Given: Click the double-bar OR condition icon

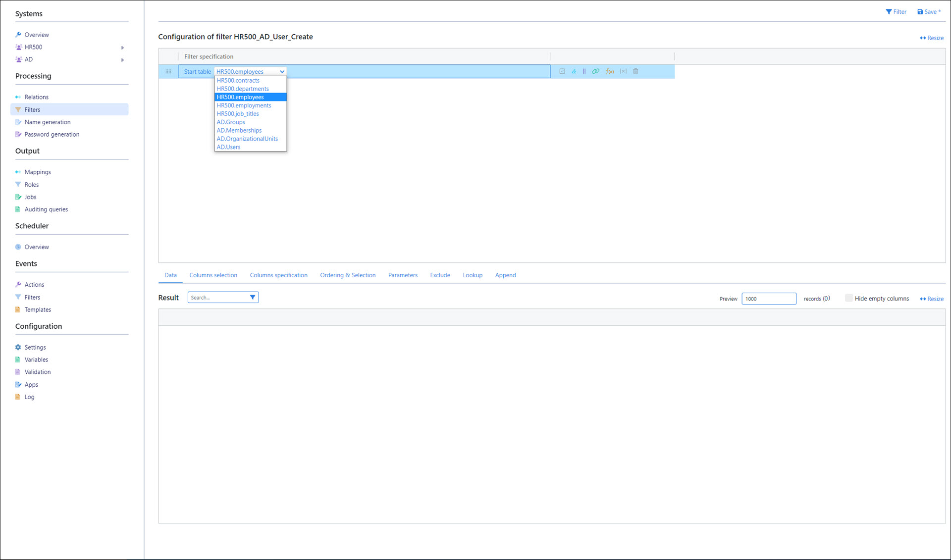Looking at the screenshot, I should coord(584,71).
